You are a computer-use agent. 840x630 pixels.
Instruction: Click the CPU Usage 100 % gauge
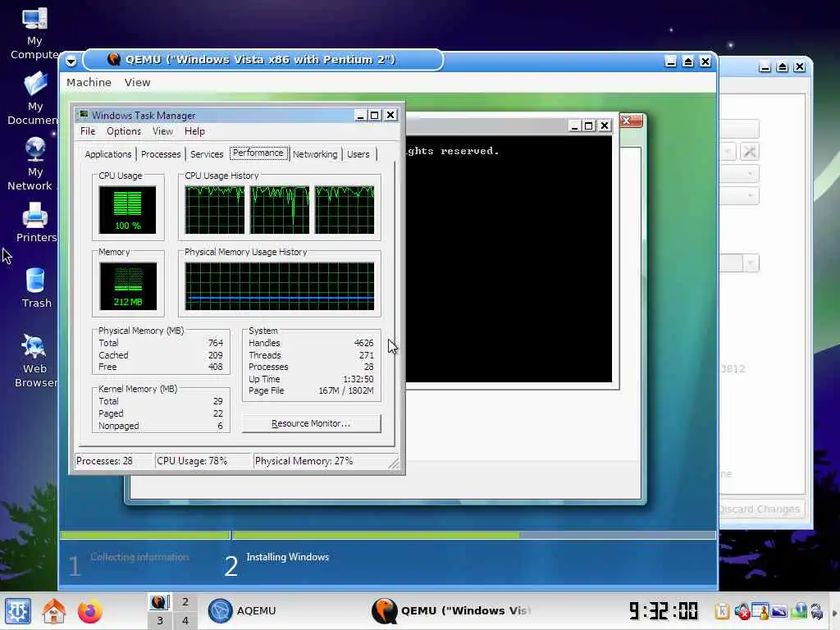(x=127, y=209)
